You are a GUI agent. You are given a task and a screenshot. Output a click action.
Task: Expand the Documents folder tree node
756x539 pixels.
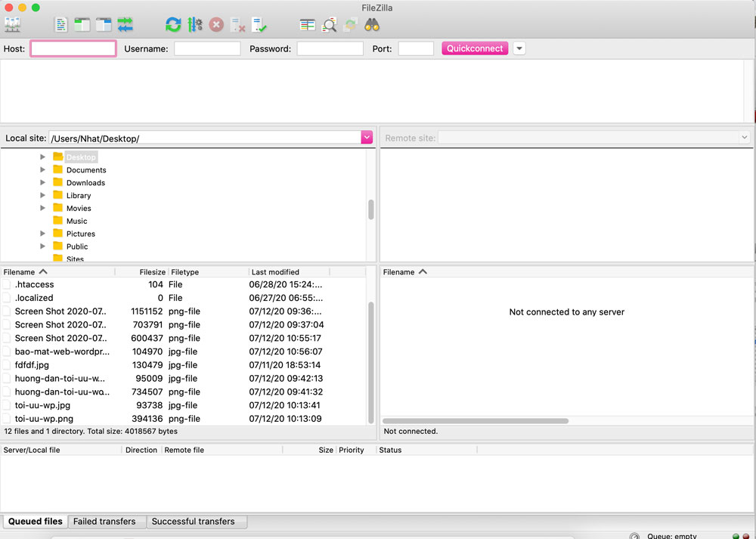(42, 169)
